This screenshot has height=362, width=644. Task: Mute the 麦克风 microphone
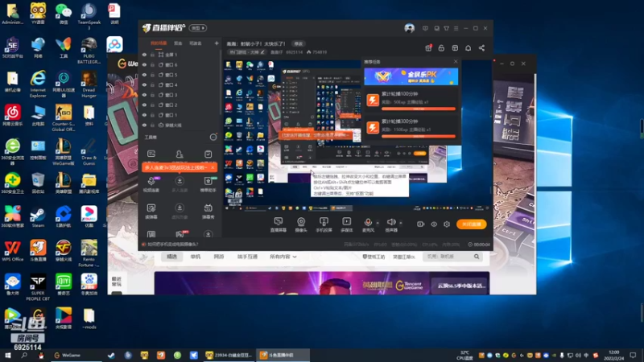click(368, 224)
